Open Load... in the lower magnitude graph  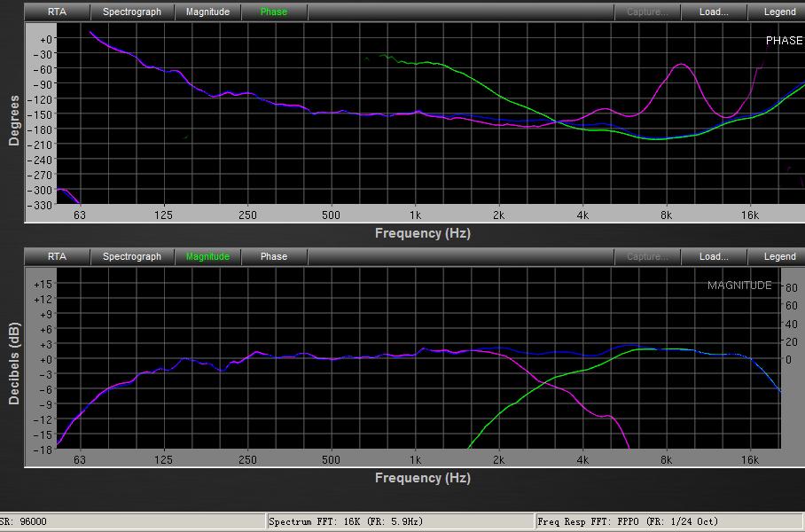tap(714, 257)
